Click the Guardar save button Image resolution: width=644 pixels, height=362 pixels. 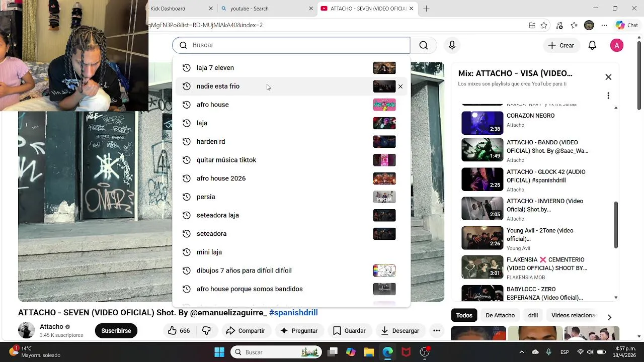point(349,330)
